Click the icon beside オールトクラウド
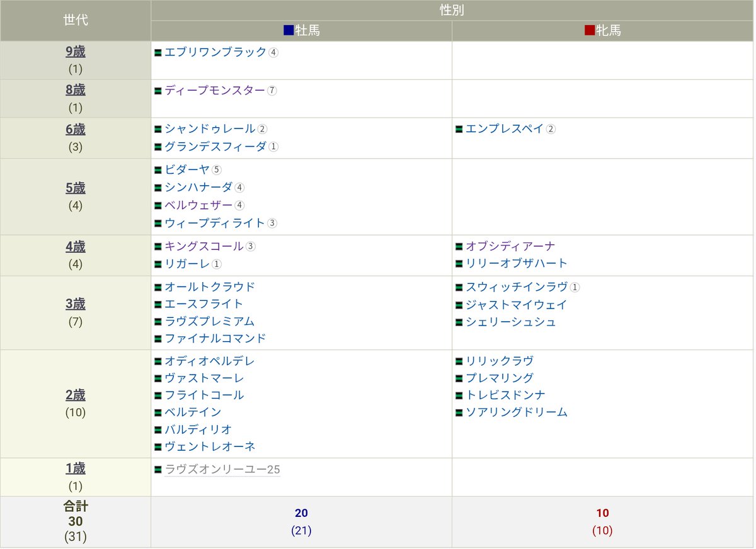This screenshot has height=549, width=756. [158, 288]
